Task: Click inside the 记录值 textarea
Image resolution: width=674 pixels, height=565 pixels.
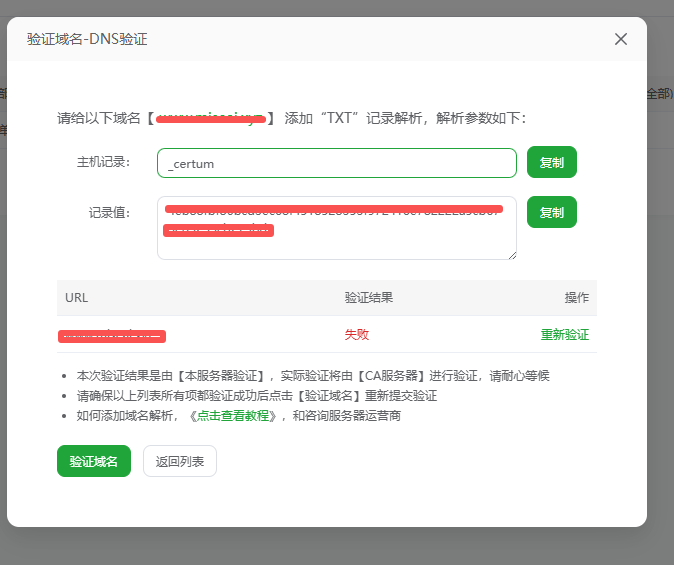Action: 337,228
